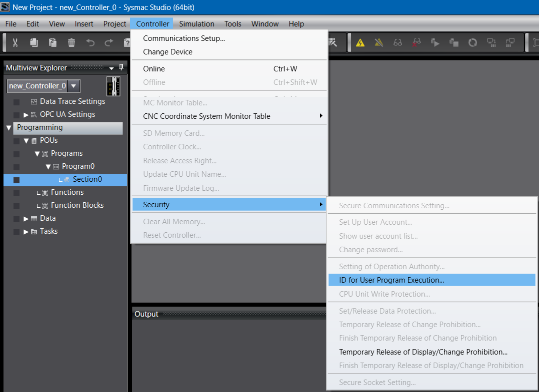Toggle the marker box beside Program0

click(16, 167)
